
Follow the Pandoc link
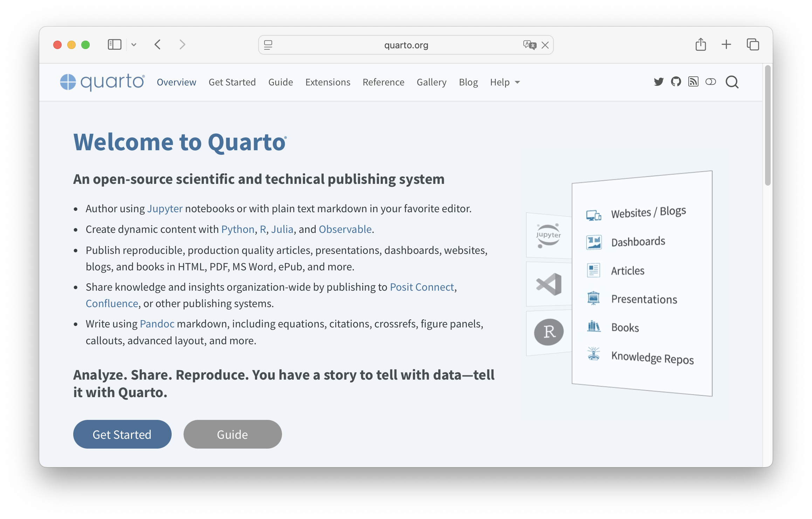tap(157, 324)
